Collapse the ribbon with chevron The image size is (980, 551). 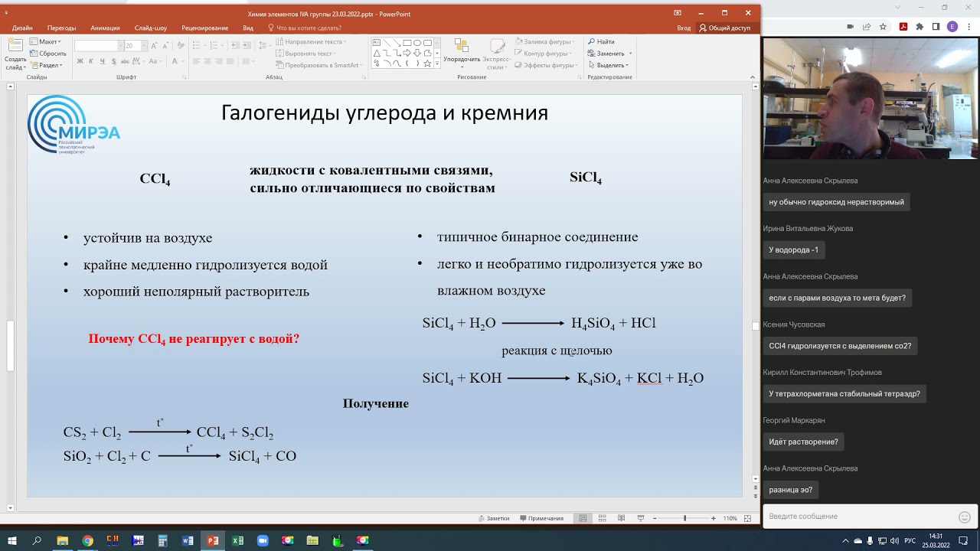(752, 77)
